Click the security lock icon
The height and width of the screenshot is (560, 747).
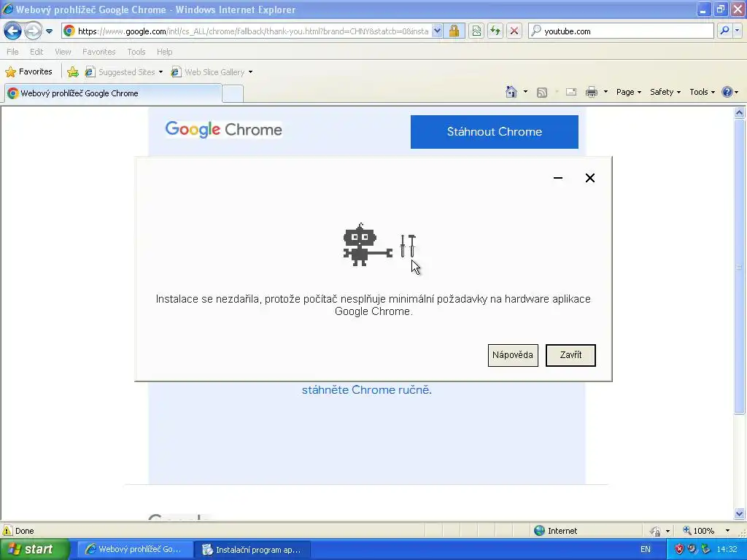tap(454, 31)
